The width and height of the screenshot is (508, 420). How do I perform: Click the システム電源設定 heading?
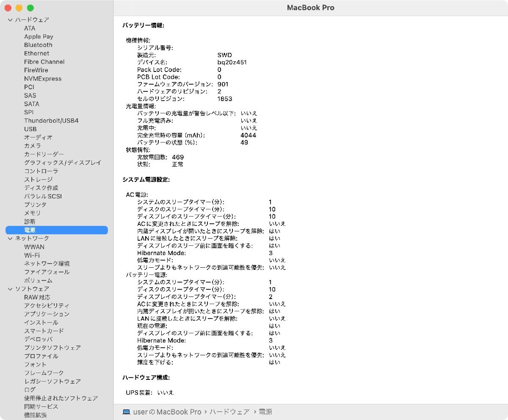click(x=146, y=180)
